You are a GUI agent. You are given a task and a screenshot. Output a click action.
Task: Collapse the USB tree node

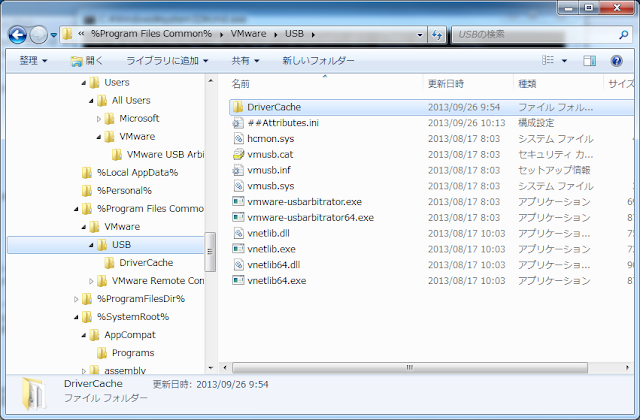(x=91, y=245)
